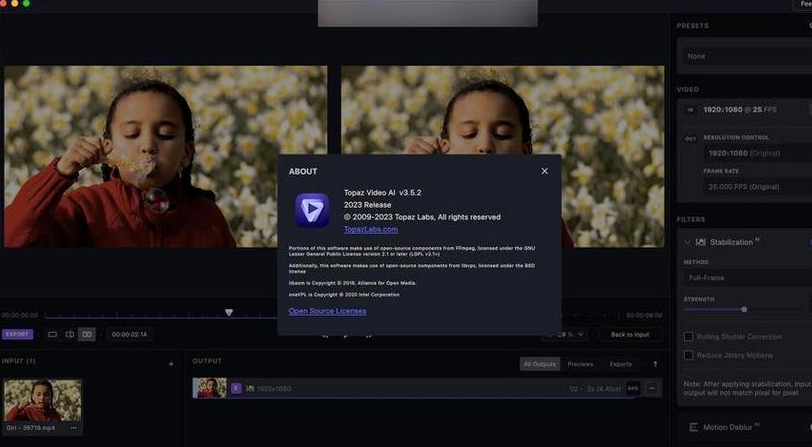
Task: Click the end timecode at timeline right
Action: pyautogui.click(x=644, y=315)
